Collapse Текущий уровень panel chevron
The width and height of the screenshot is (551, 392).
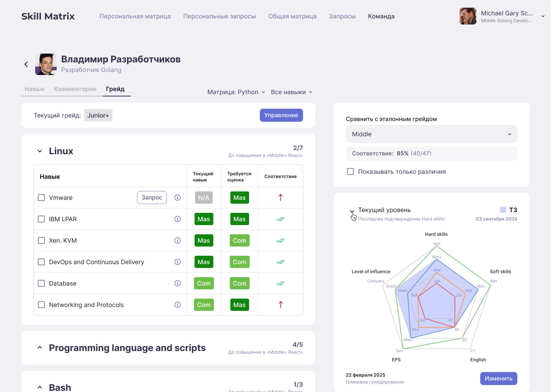point(352,211)
